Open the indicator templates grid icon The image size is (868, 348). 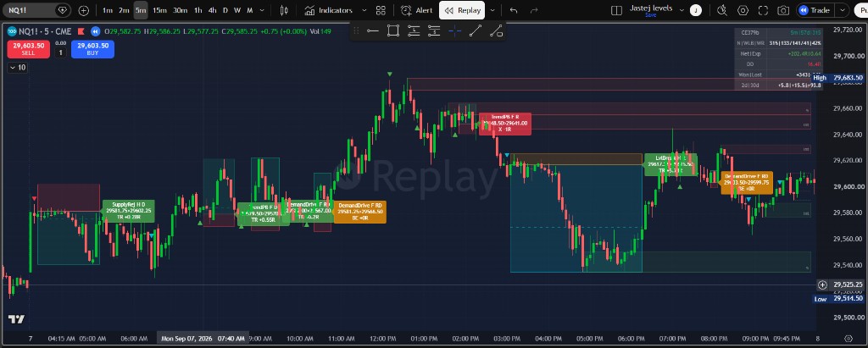[x=381, y=10]
